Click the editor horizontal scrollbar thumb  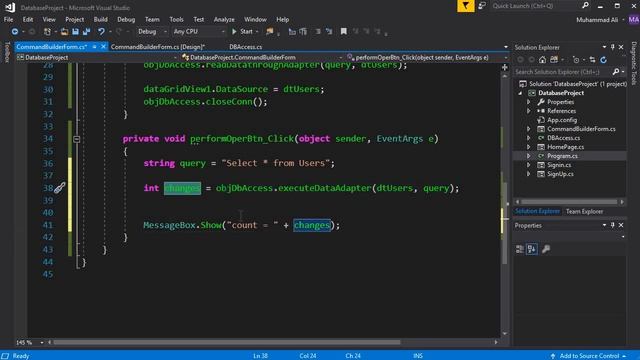227,342
